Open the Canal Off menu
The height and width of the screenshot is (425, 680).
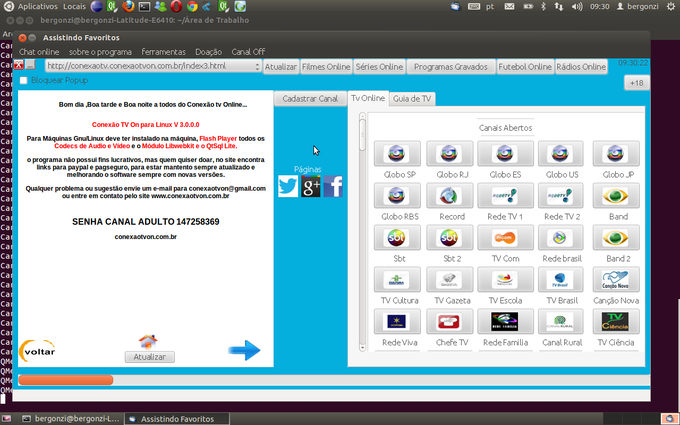coord(248,52)
